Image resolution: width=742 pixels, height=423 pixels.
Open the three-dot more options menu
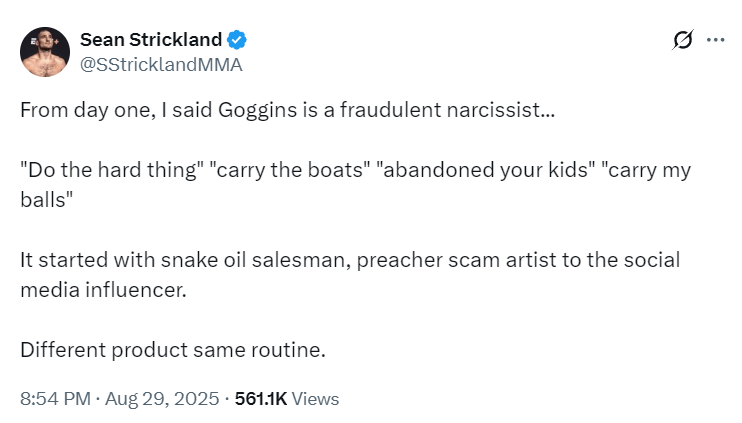point(715,41)
